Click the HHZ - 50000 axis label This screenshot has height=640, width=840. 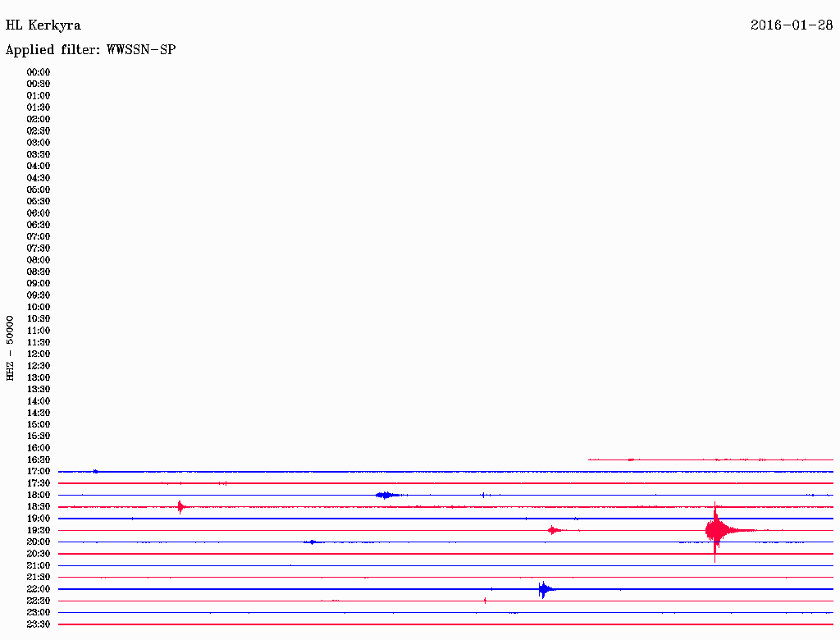pyautogui.click(x=10, y=348)
